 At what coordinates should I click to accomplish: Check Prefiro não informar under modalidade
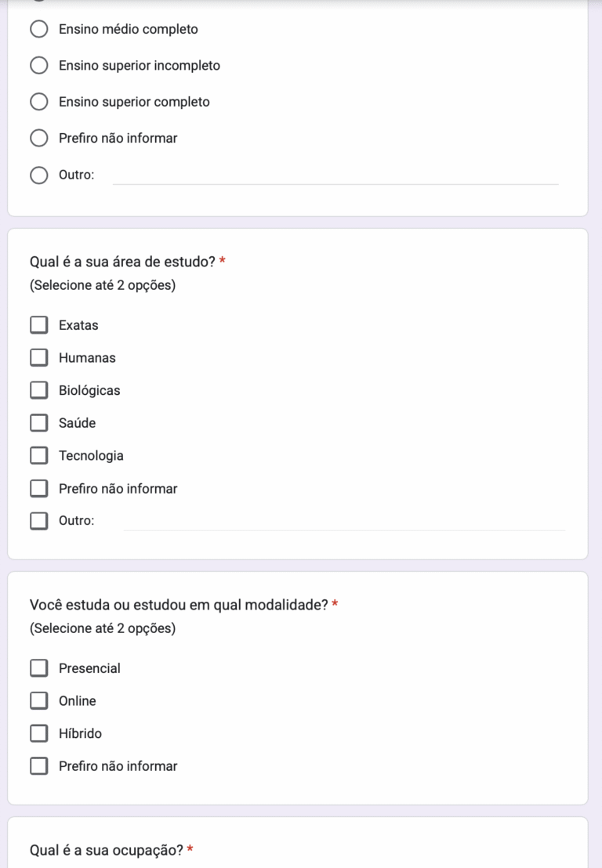(x=38, y=766)
